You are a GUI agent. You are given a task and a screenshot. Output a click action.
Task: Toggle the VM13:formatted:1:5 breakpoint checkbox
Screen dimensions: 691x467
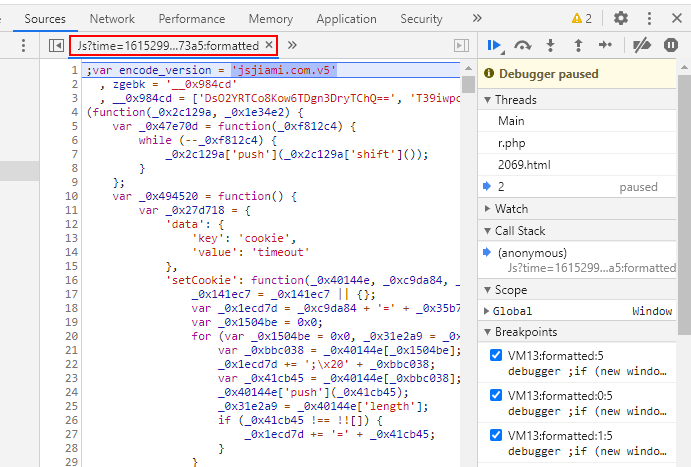tap(496, 435)
